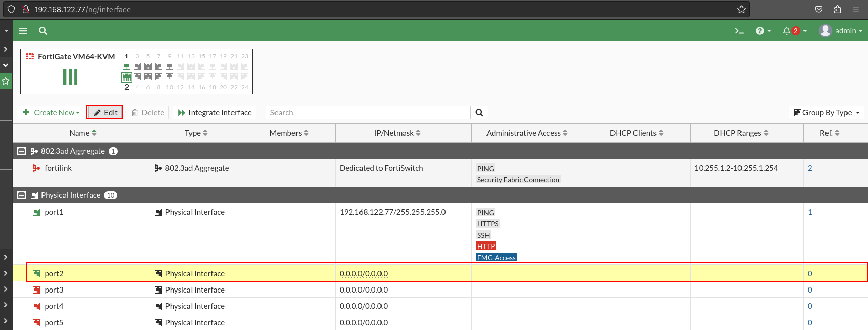Select the port5 interface name
Viewport: 868px width, 330px height.
coord(54,323)
